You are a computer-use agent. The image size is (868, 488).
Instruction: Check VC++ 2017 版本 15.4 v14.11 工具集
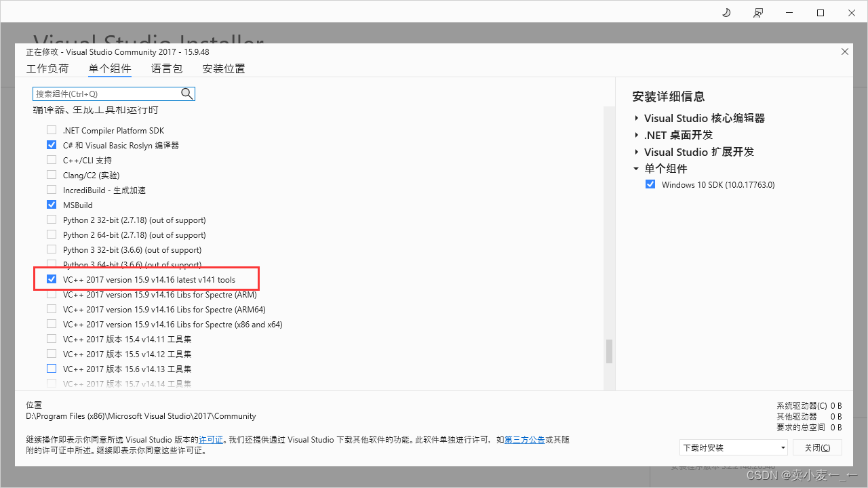pyautogui.click(x=52, y=339)
